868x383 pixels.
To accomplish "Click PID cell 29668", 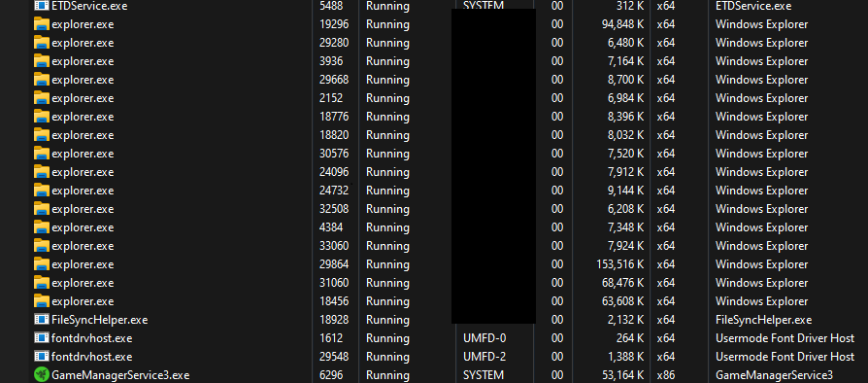I will pyautogui.click(x=334, y=80).
